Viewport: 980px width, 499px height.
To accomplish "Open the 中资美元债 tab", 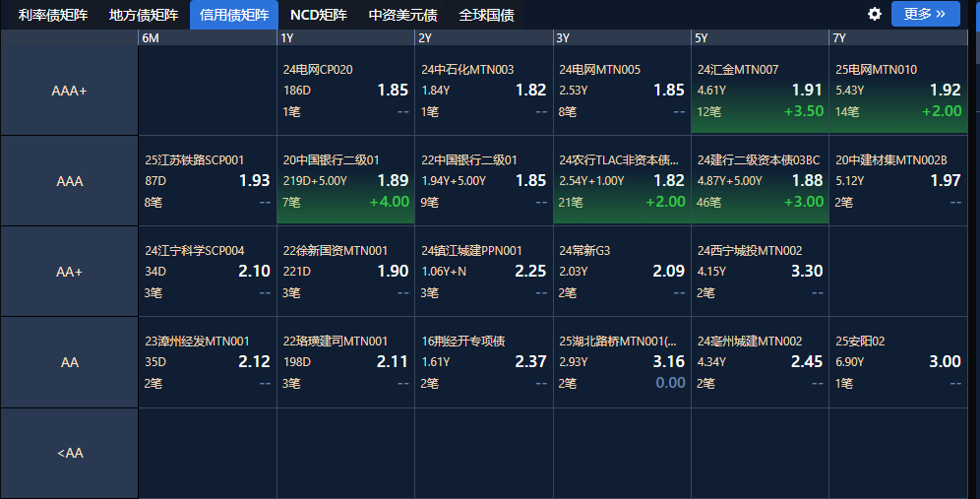I will (403, 15).
